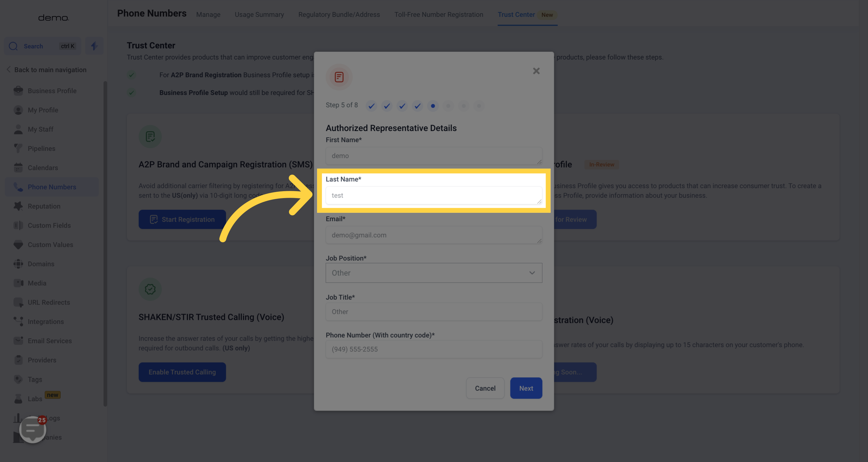Click the Cancel button to dismiss
Screen dimensions: 868x462
tap(485, 388)
